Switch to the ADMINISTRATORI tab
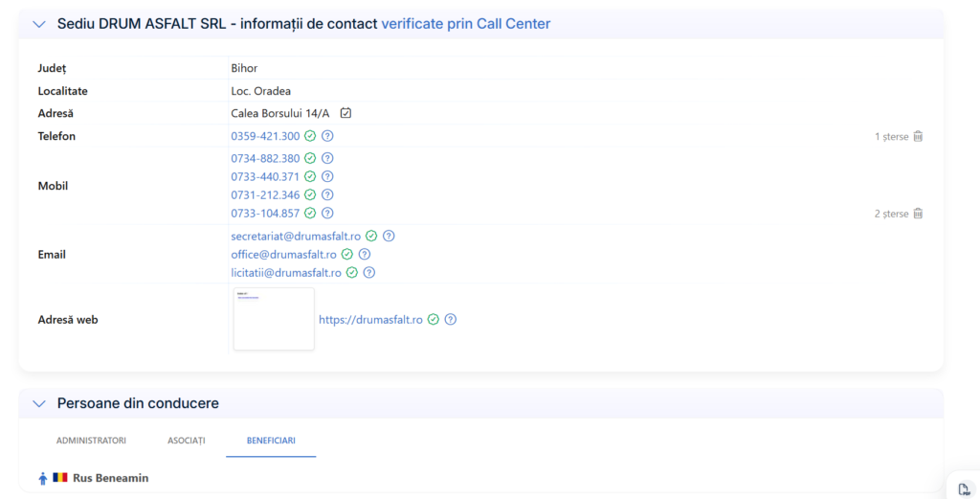This screenshot has width=980, height=499. (x=91, y=441)
